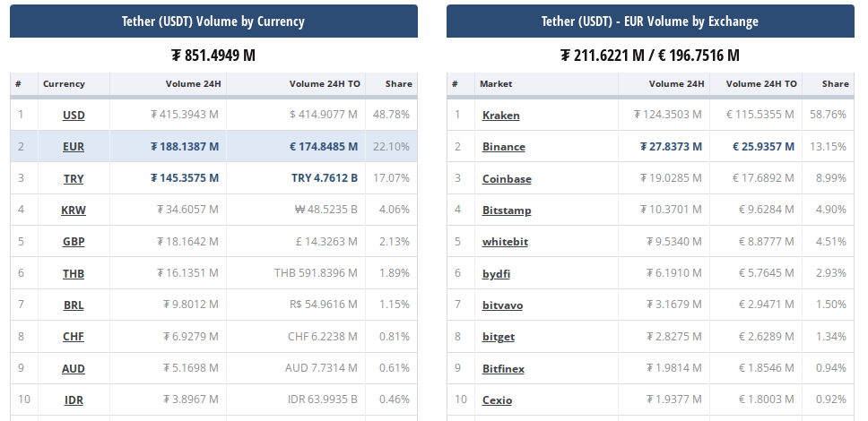
Task: Click the Tether Volume by Currency title
Action: pyautogui.click(x=213, y=21)
